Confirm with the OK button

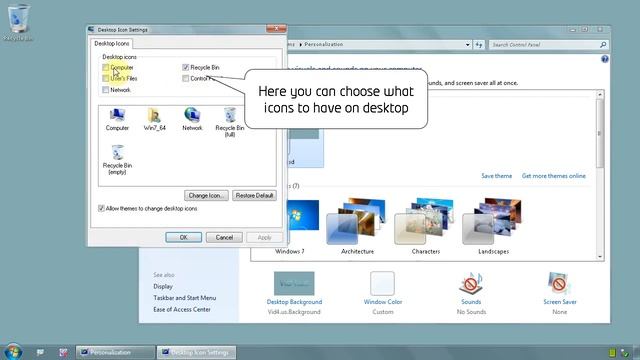point(184,237)
